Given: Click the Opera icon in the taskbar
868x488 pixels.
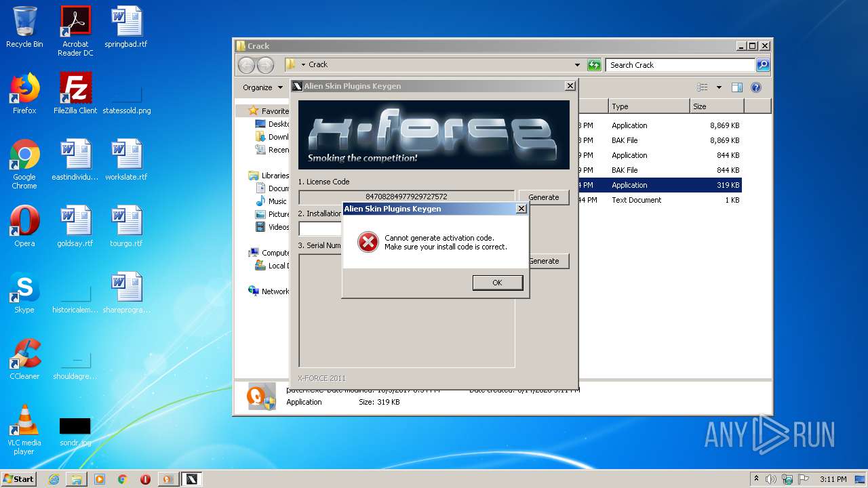Looking at the screenshot, I should [x=145, y=479].
